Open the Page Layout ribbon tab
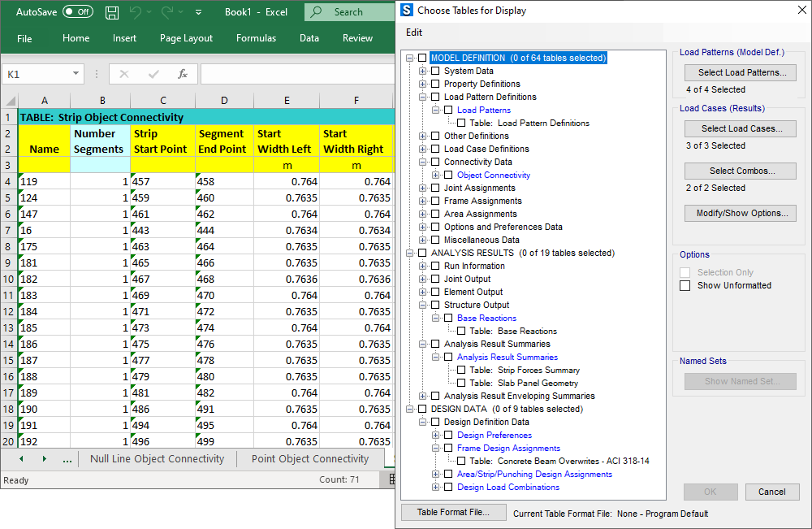Screen dimensions: 812x529 [186, 38]
